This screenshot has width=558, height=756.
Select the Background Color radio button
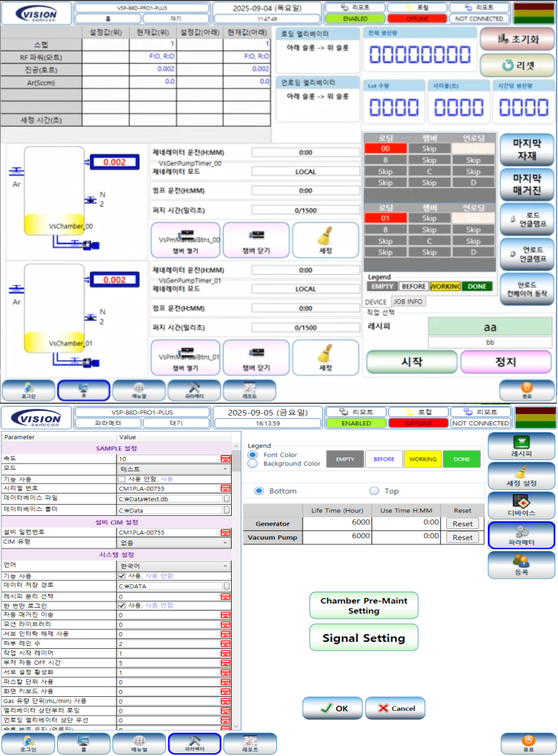253,464
